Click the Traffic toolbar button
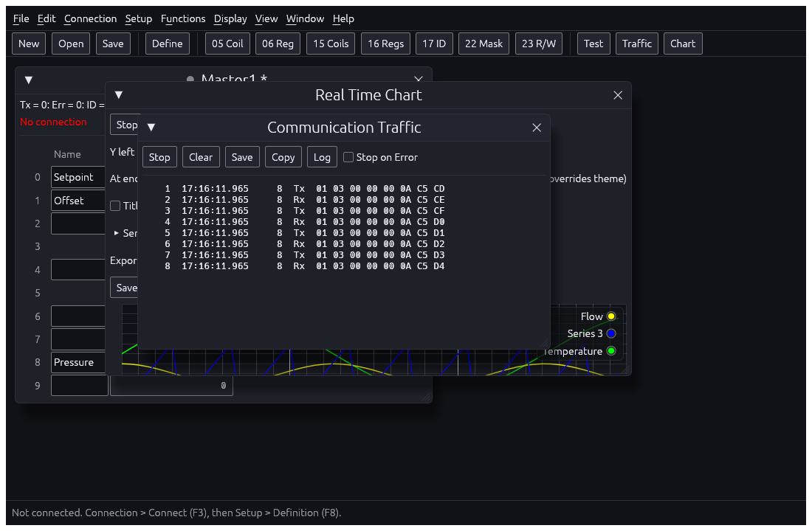Screen dimensions: 812x531 [637, 44]
